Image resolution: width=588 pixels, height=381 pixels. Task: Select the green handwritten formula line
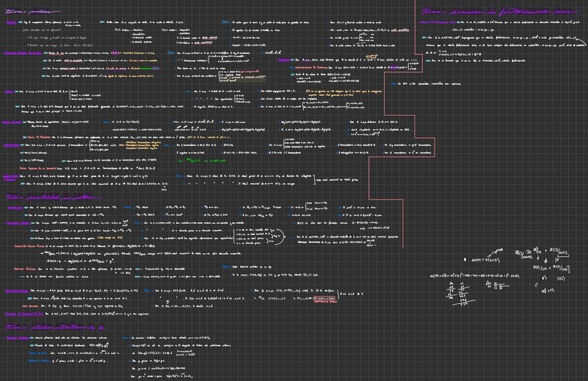[202, 160]
